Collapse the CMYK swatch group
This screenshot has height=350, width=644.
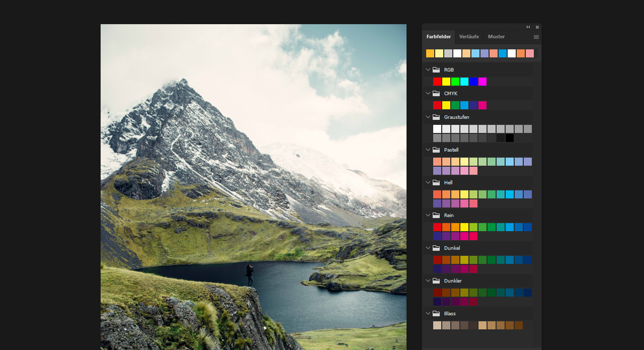[x=428, y=94]
